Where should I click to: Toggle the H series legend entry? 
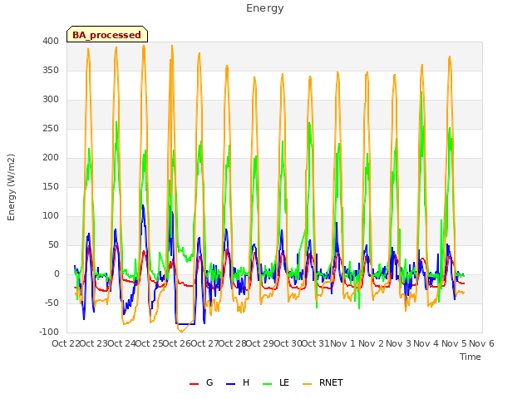[x=238, y=382]
